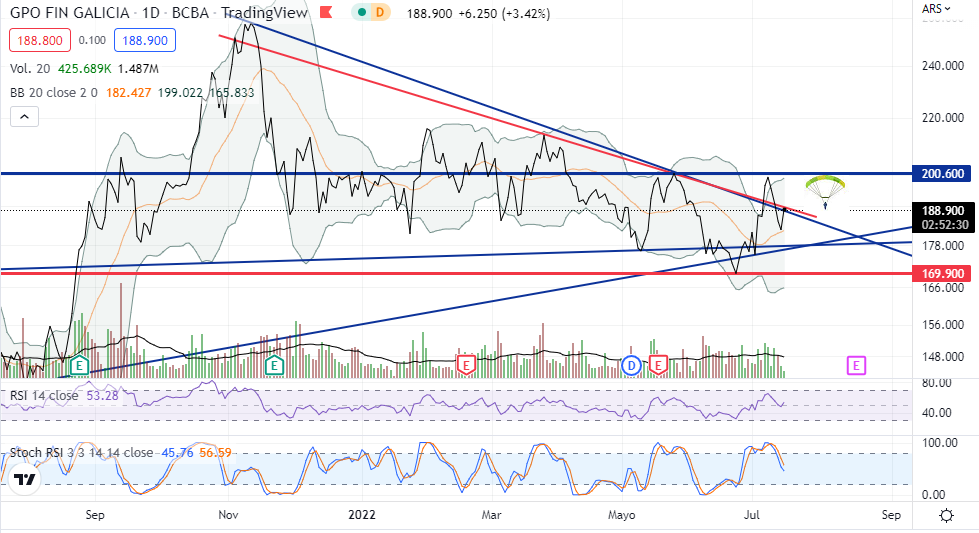
Task: Click the 220.000 price axis label
Action: point(943,117)
